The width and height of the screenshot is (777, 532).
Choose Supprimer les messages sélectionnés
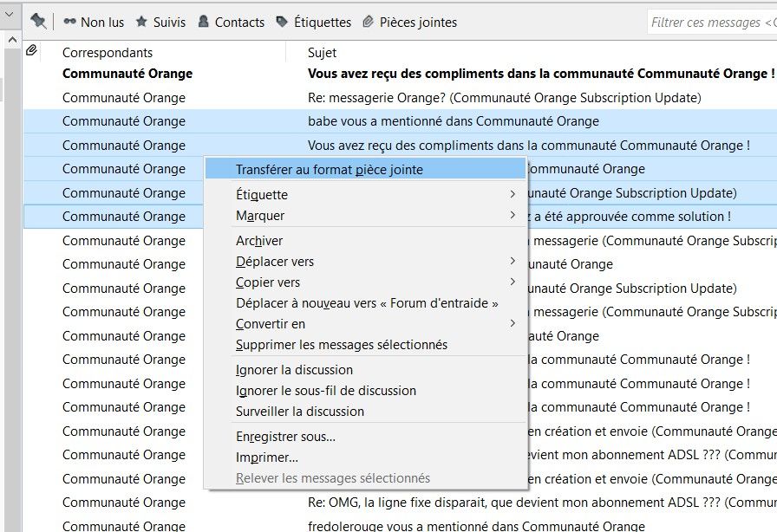point(342,345)
